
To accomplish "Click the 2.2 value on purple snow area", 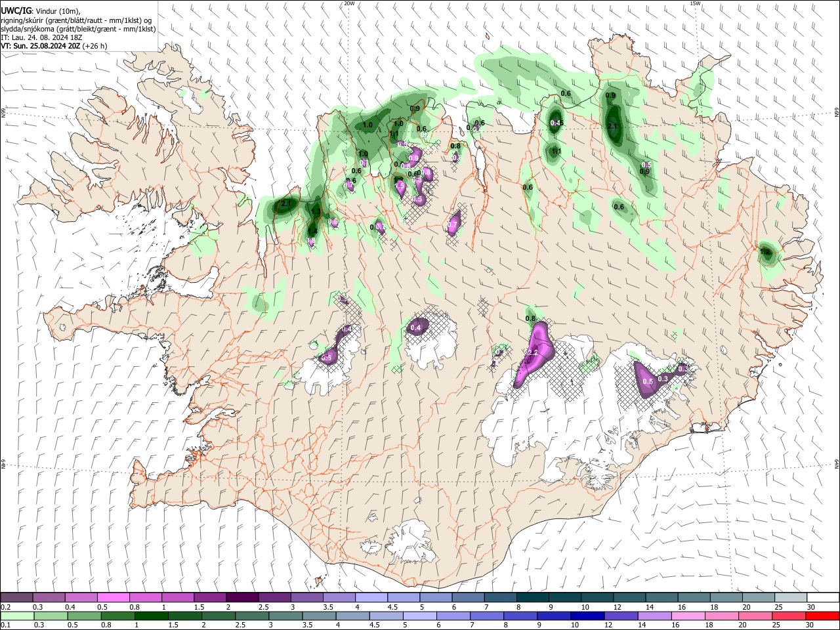I will [x=532, y=353].
